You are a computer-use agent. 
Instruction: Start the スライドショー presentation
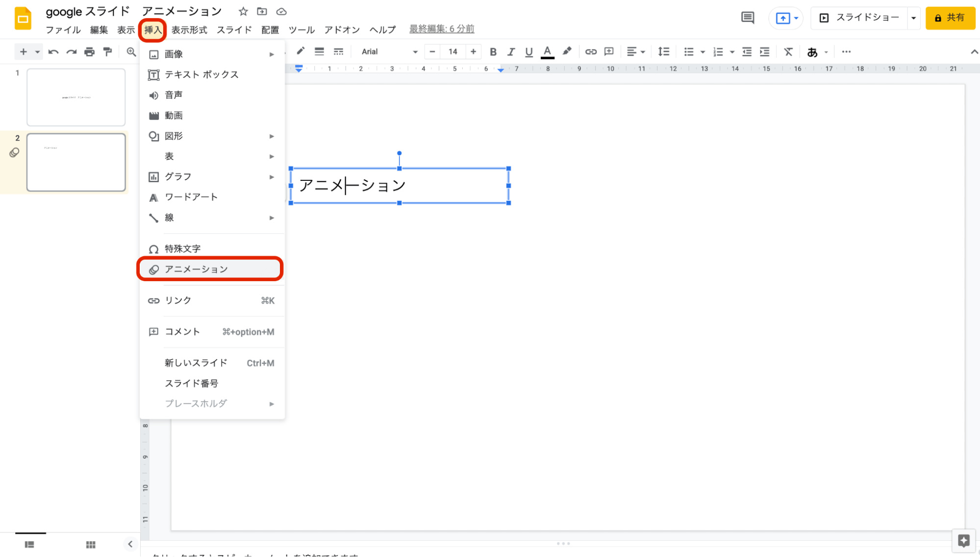(859, 18)
